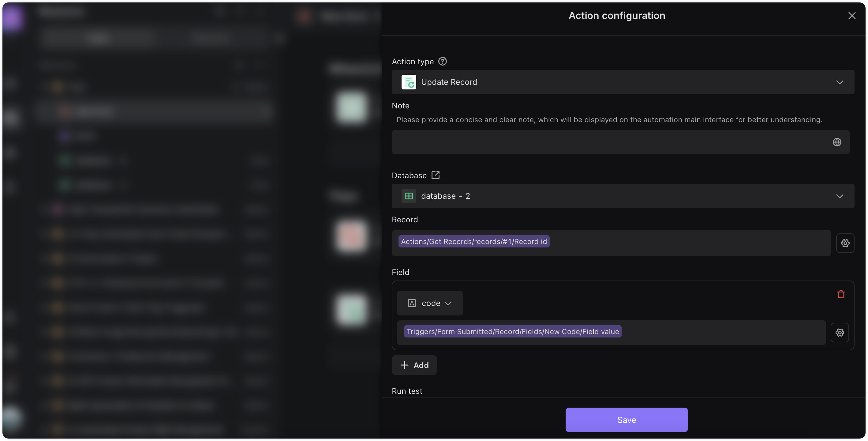The image size is (868, 441).
Task: Expand the Action type dropdown
Action: click(x=623, y=82)
